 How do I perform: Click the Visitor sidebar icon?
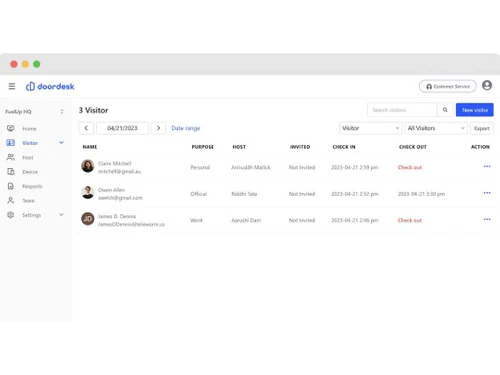point(11,143)
